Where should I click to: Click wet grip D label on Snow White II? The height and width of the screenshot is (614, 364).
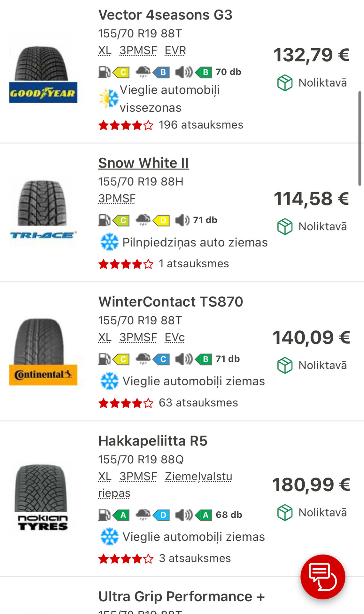click(161, 220)
